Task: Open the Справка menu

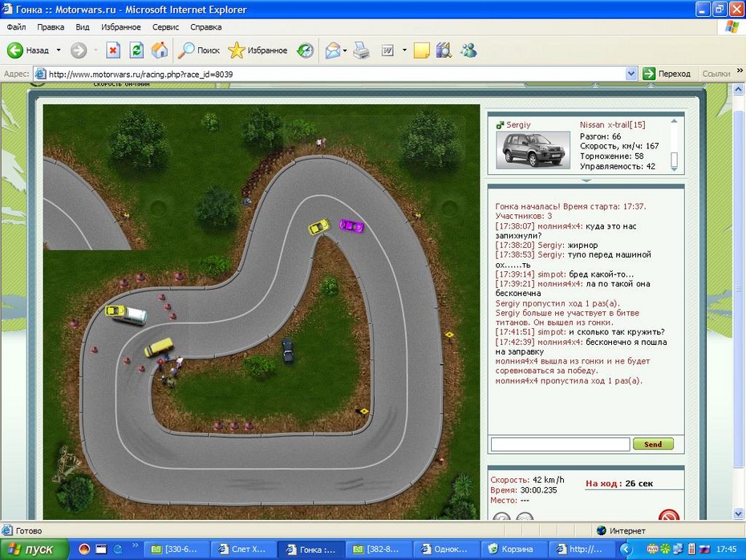Action: [206, 27]
